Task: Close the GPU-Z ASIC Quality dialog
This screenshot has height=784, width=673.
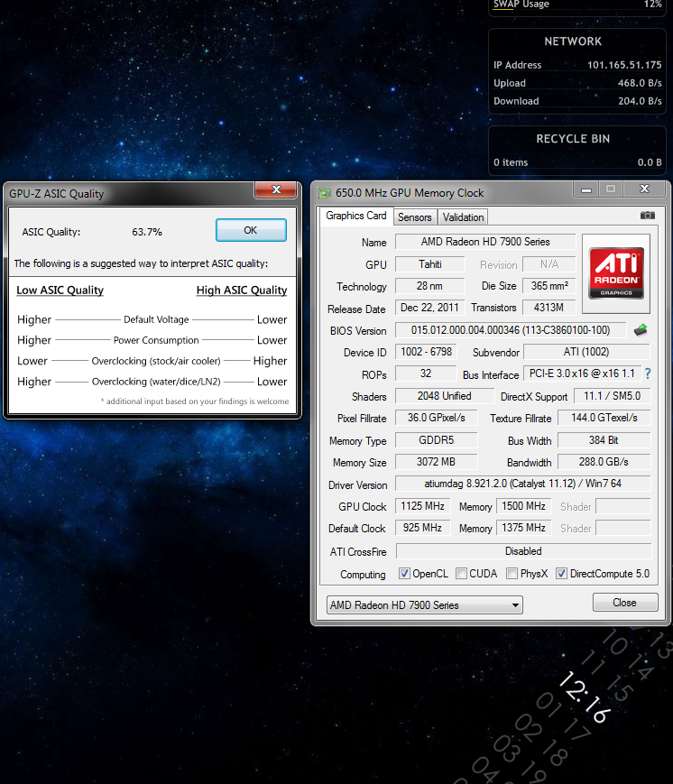Action: tap(276, 189)
